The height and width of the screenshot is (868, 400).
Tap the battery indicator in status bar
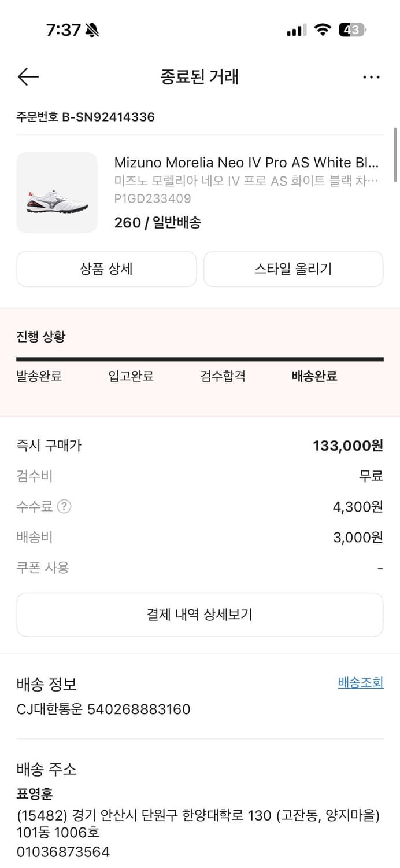352,30
